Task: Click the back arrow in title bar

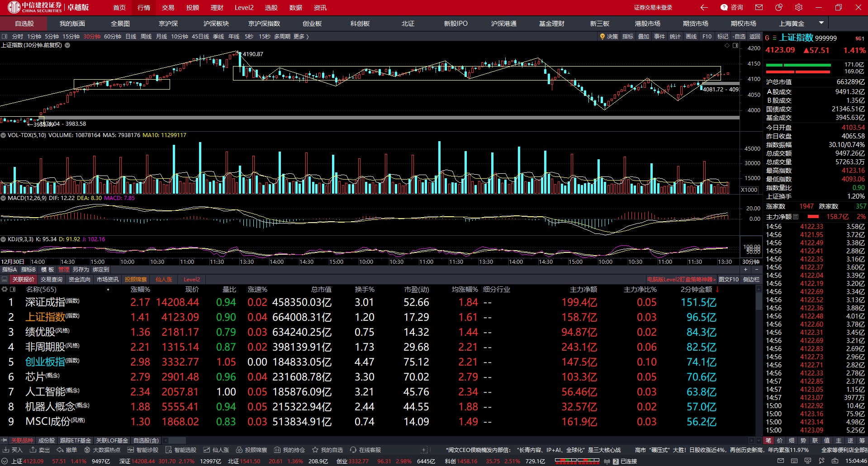Action: [x=704, y=7]
